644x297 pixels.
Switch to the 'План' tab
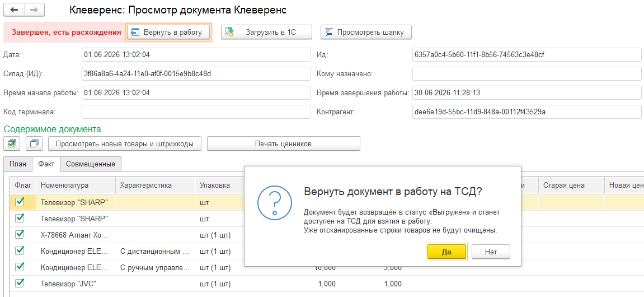point(18,164)
